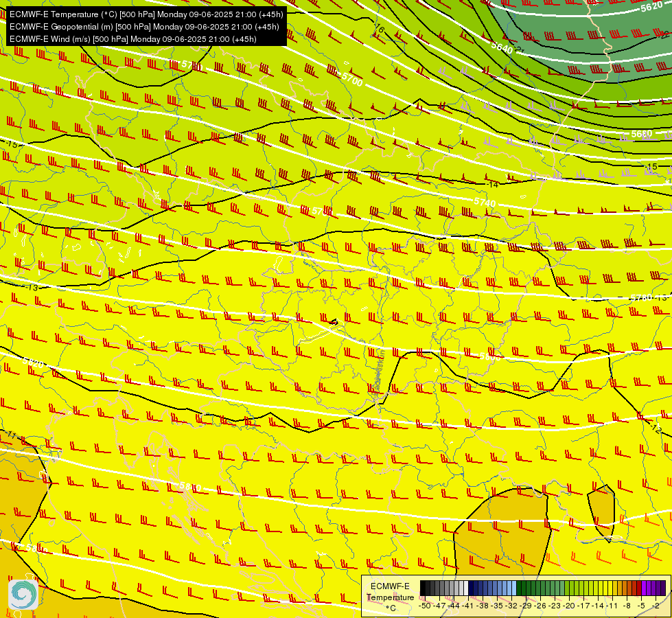Click the -41 tick label in legend
Screen dimensions: 672x618
[469, 606]
